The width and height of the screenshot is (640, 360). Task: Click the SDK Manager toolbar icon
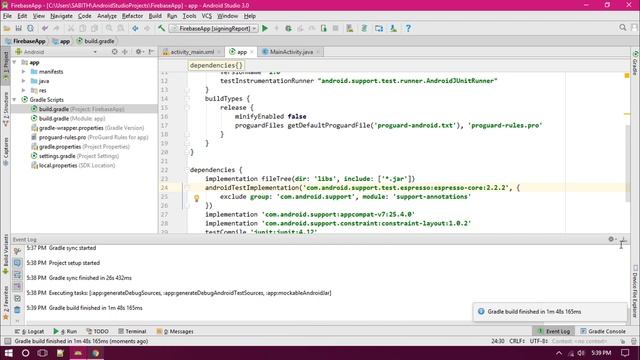click(393, 28)
